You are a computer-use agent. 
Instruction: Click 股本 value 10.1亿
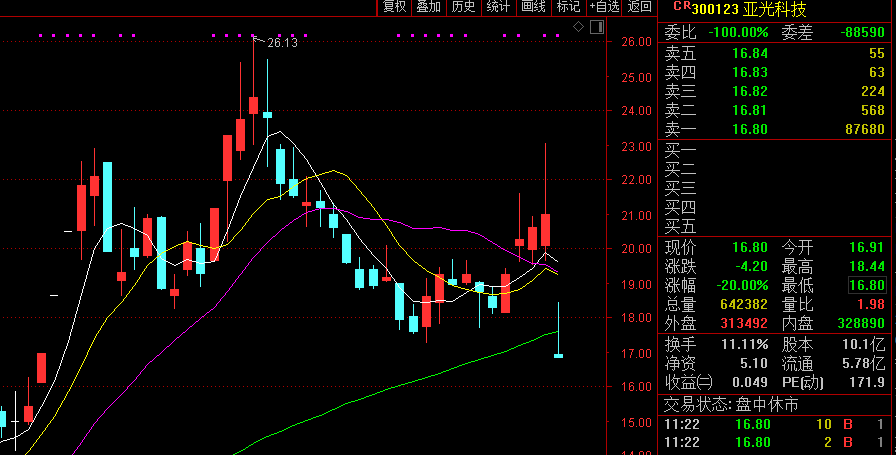865,345
